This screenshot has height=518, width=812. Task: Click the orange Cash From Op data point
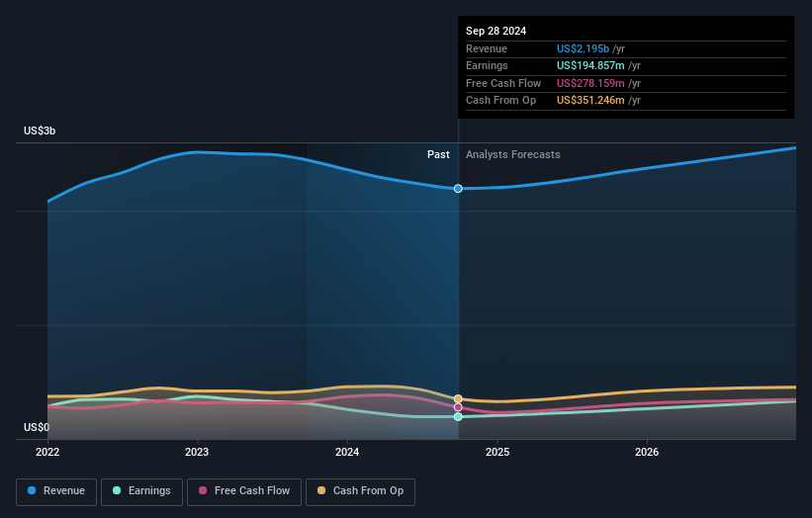click(x=458, y=398)
